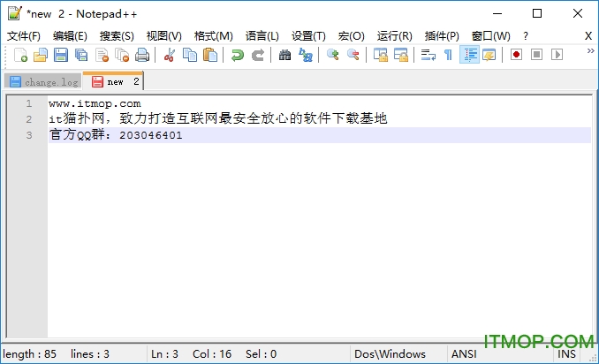Open the 宏(O) menu
This screenshot has height=364, width=599.
[352, 36]
